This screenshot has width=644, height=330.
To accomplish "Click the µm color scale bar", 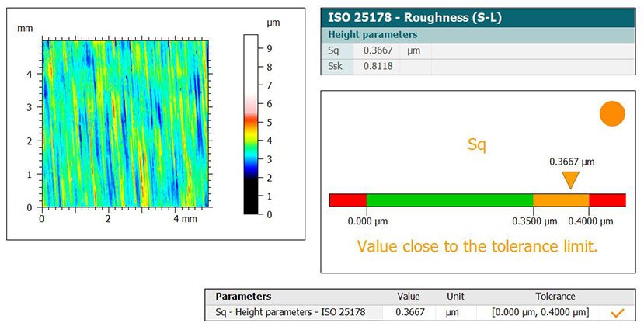I will tap(251, 124).
